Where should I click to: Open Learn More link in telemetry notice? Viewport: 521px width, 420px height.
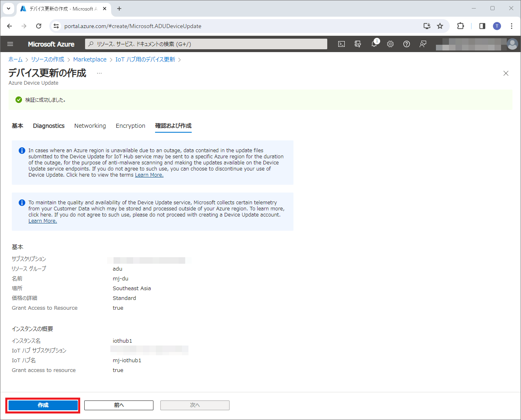(43, 221)
